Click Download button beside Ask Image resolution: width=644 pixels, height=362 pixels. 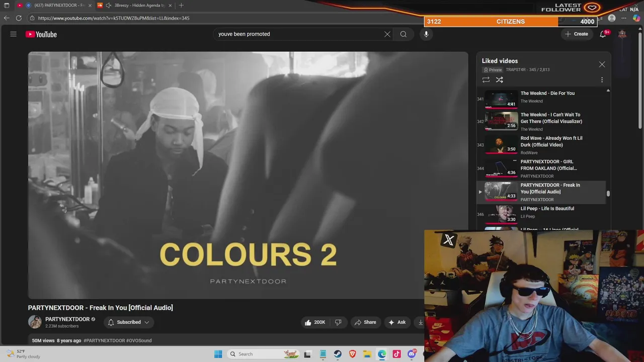(x=420, y=322)
